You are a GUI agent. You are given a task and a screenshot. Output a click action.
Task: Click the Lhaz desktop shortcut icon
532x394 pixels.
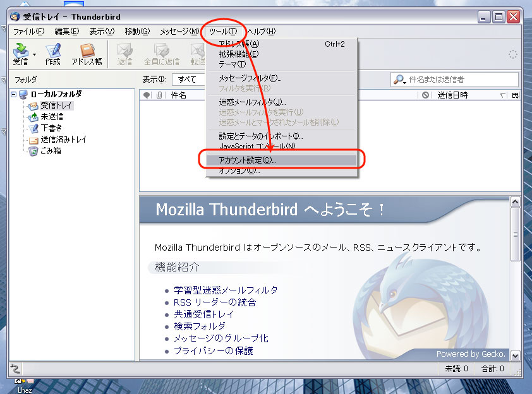click(25, 386)
